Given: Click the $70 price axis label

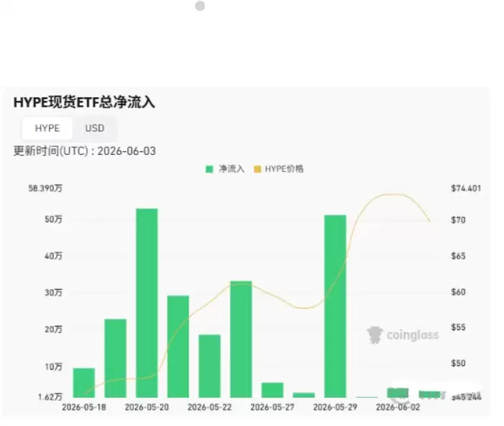Looking at the screenshot, I should coord(459,220).
